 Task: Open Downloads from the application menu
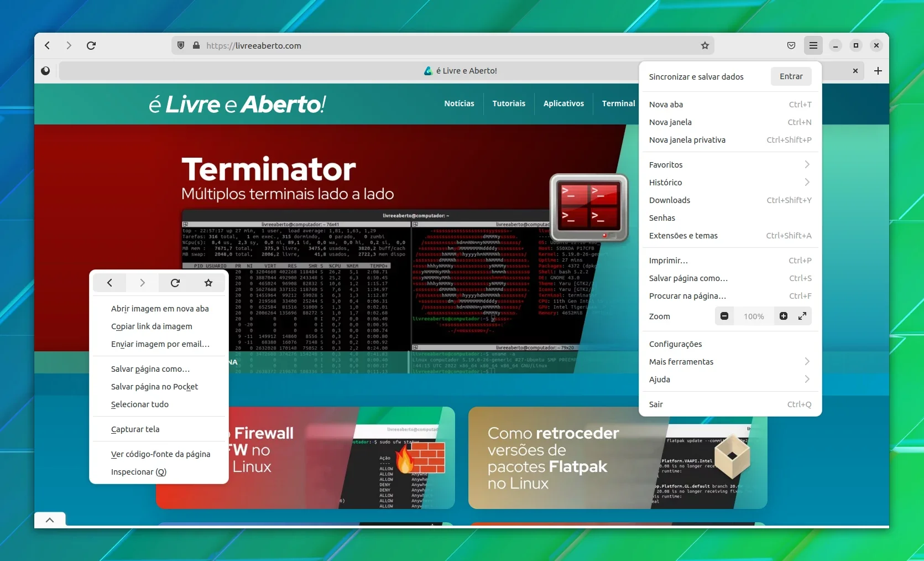tap(730, 200)
